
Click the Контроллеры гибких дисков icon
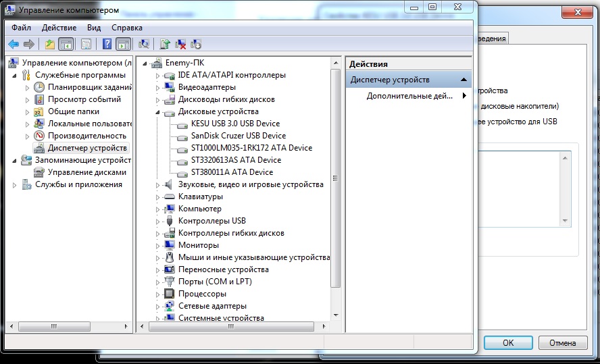[x=169, y=233]
